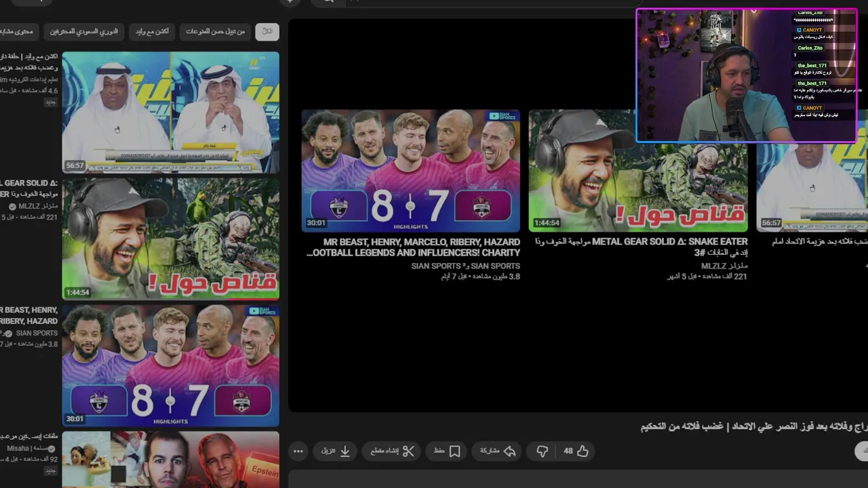This screenshot has height=488, width=868.
Task: Open end-screen title MR BEAST, HENRY, MARCELO
Action: (414, 247)
